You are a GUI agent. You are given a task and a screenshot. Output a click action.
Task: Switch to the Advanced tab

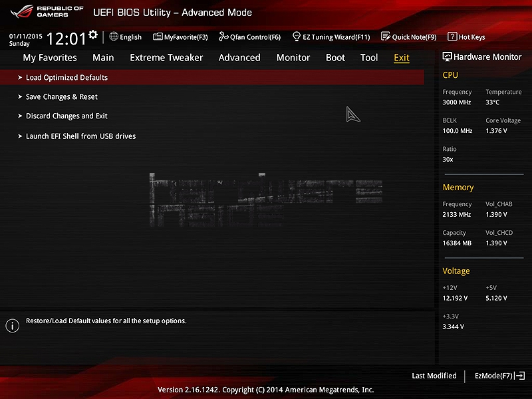[x=239, y=58]
